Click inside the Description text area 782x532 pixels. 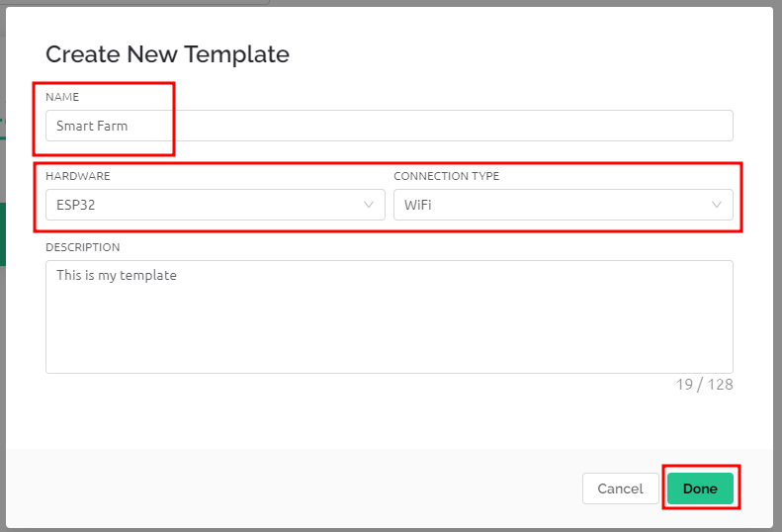pos(389,316)
